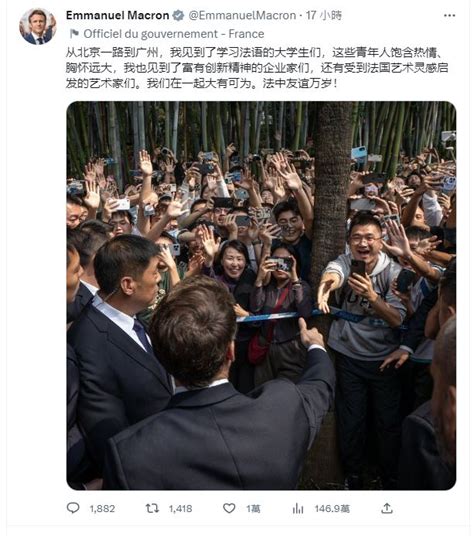Open the 17 小時 timestamp link
The width and height of the screenshot is (474, 536).
click(324, 15)
